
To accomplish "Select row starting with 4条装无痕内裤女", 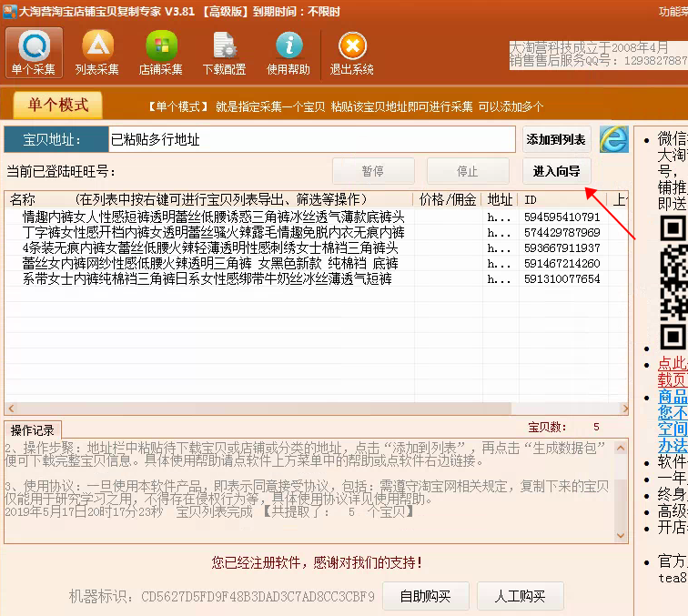I will [316, 247].
